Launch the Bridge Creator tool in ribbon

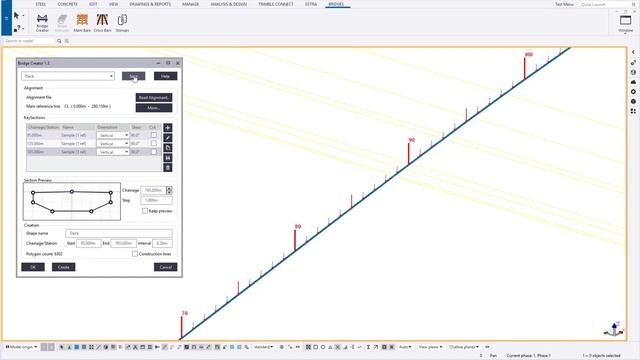(x=42, y=23)
